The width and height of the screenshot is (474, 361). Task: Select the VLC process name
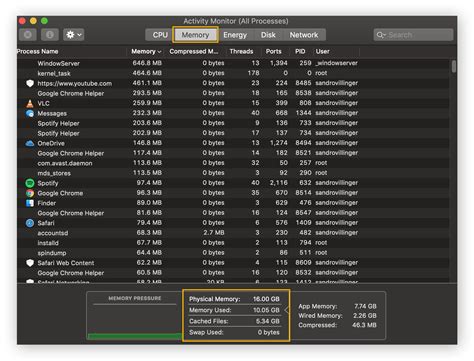click(43, 103)
